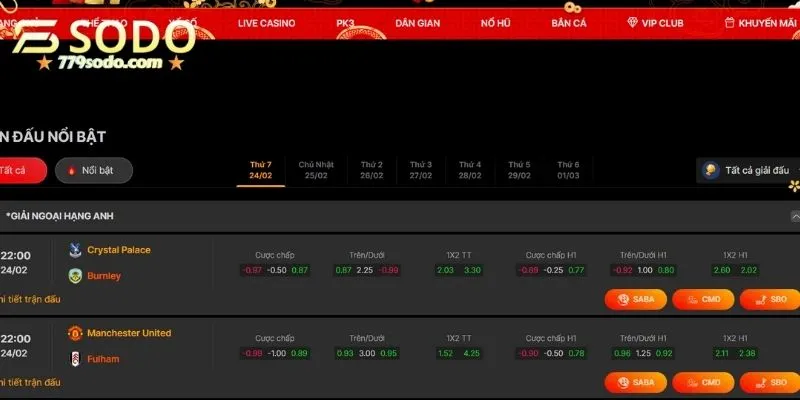Open Fulham team name
Image resolution: width=800 pixels, height=400 pixels.
(103, 359)
